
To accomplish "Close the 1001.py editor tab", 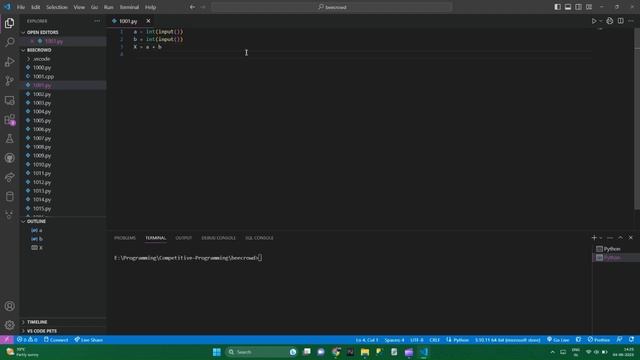I will pyautogui.click(x=148, y=21).
